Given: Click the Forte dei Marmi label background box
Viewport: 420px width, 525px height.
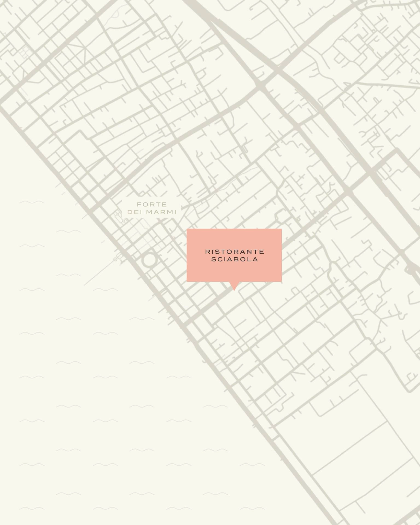Looking at the screenshot, I should (x=151, y=208).
